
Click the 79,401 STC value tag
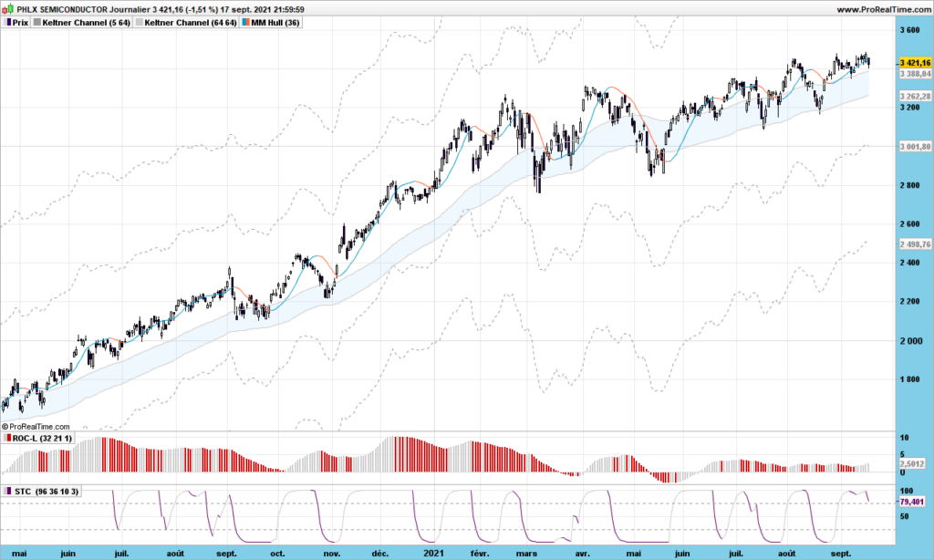[912, 502]
